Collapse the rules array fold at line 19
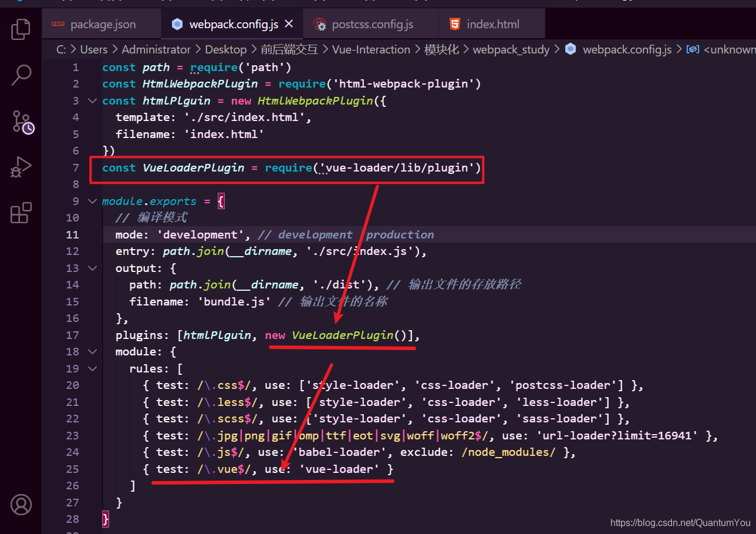The width and height of the screenshot is (756, 534). coord(92,368)
